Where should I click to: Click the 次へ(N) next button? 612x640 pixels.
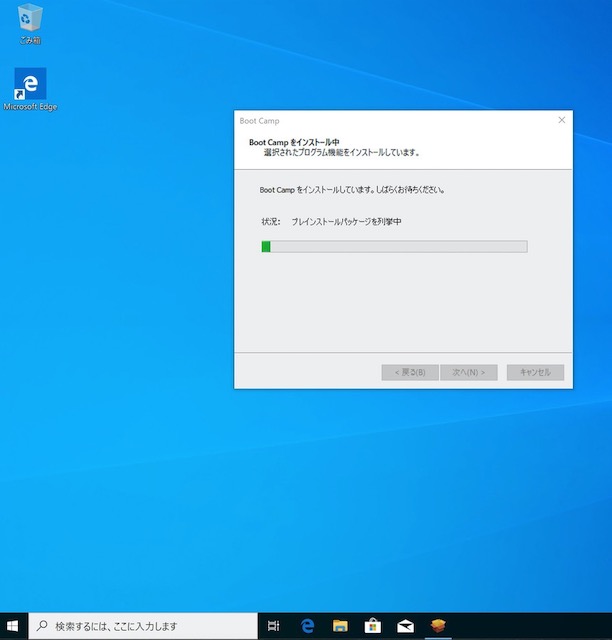[469, 372]
